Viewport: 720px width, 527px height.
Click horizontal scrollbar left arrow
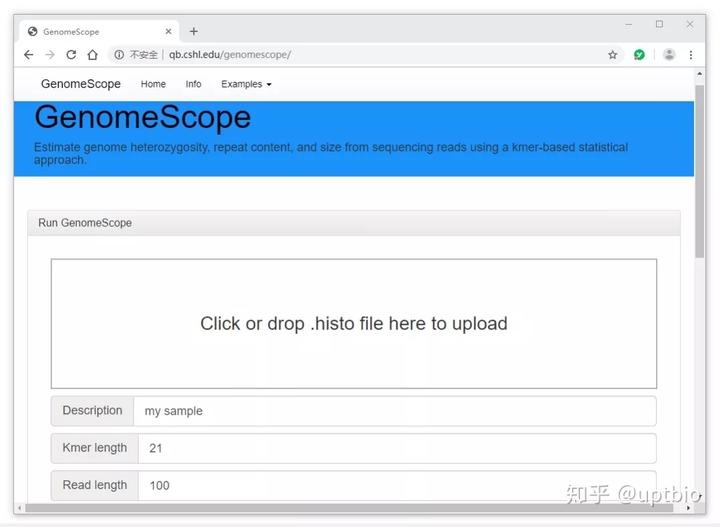pos(19,508)
